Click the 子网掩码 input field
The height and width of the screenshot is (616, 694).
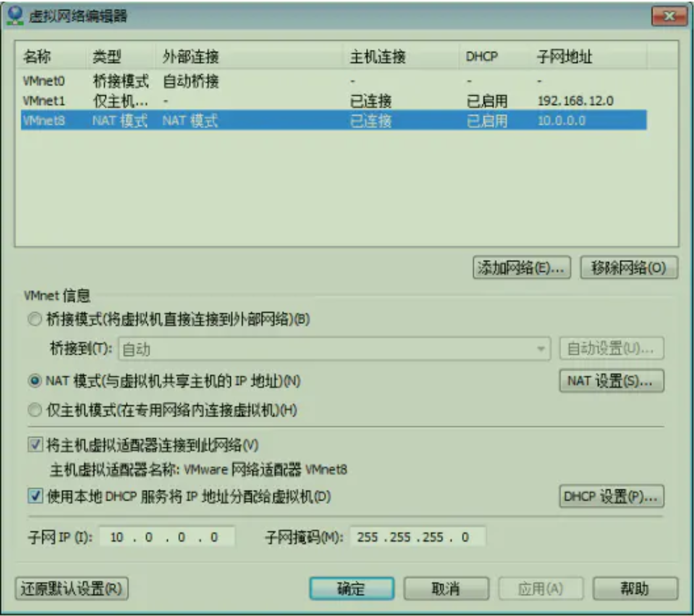(x=418, y=537)
